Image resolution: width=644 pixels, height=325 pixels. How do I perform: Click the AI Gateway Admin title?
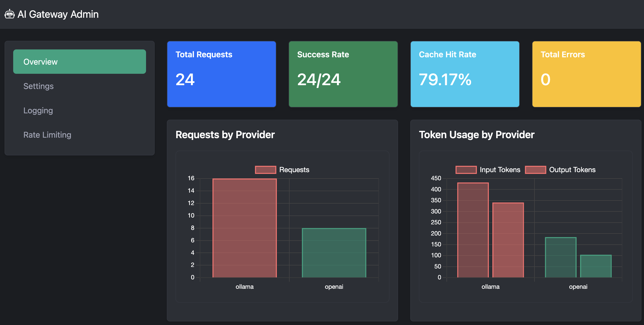coord(58,14)
